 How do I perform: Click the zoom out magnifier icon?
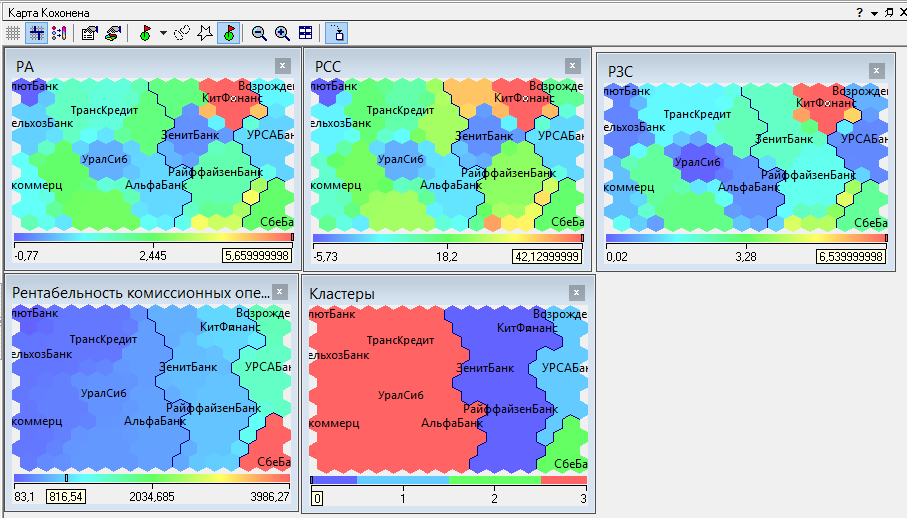click(x=259, y=34)
